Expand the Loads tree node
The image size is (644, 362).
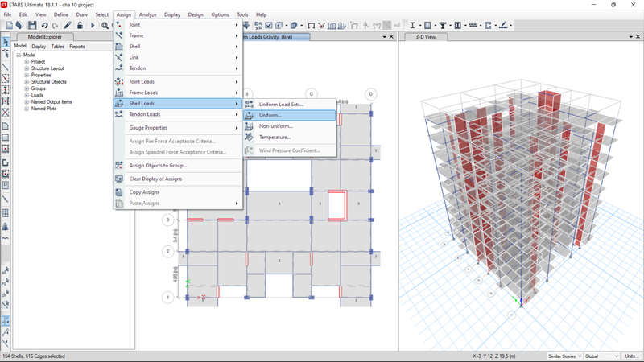pos(27,95)
